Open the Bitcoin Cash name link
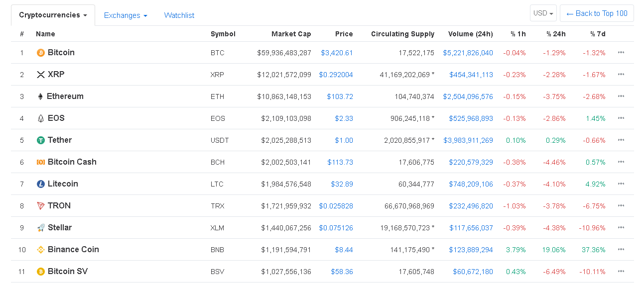This screenshot has width=644, height=284. coord(72,162)
